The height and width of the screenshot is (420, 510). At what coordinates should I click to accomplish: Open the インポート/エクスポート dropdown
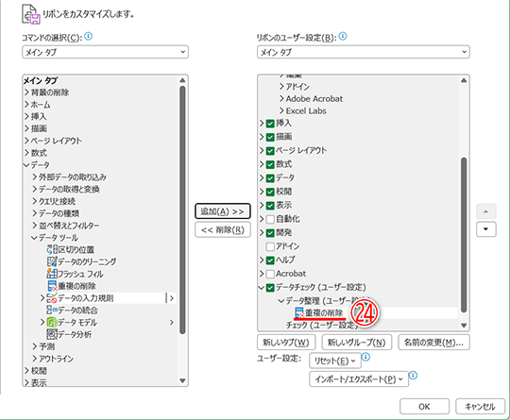pos(359,379)
